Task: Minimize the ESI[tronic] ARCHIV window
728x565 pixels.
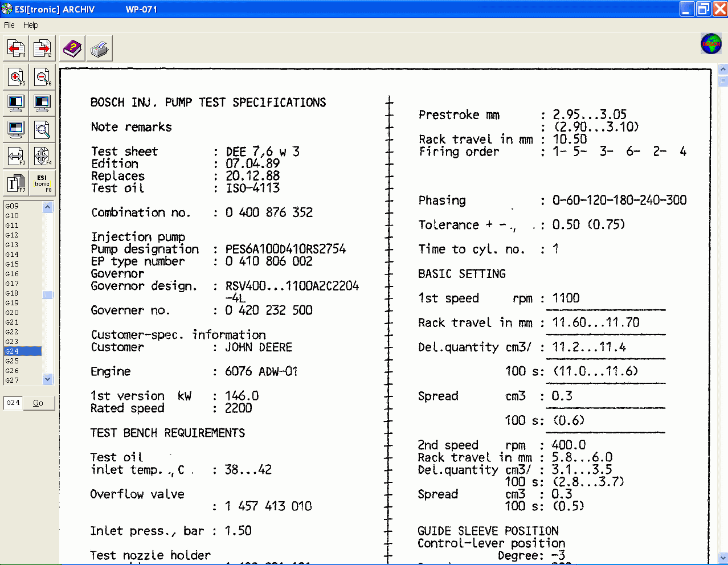Action: (688, 9)
